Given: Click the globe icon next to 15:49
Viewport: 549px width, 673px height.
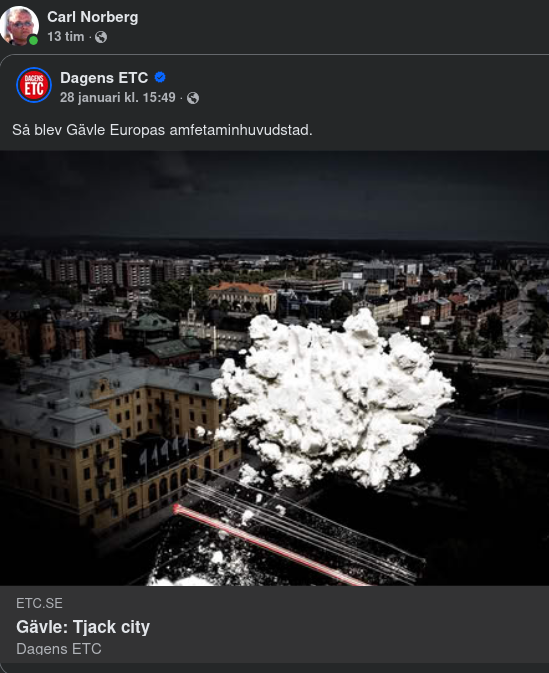Looking at the screenshot, I should (x=193, y=98).
